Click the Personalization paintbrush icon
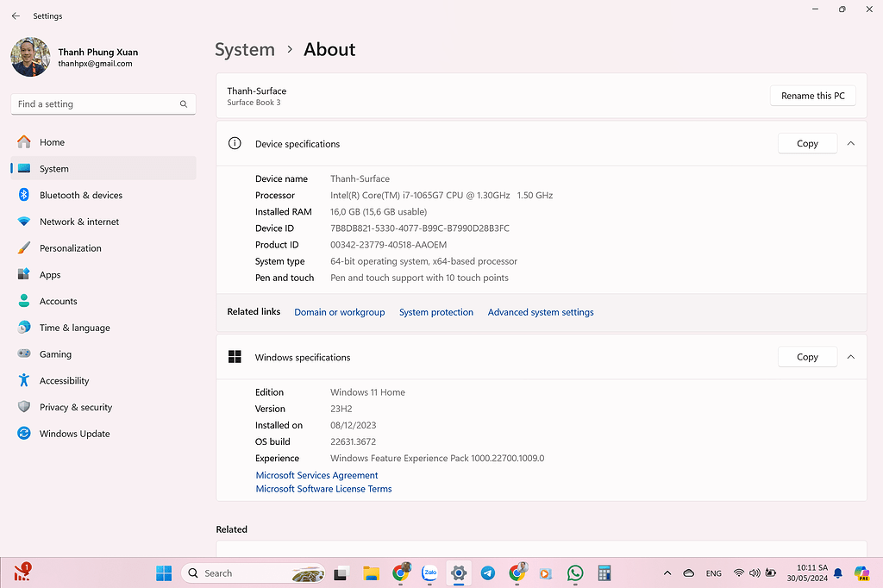 point(23,247)
